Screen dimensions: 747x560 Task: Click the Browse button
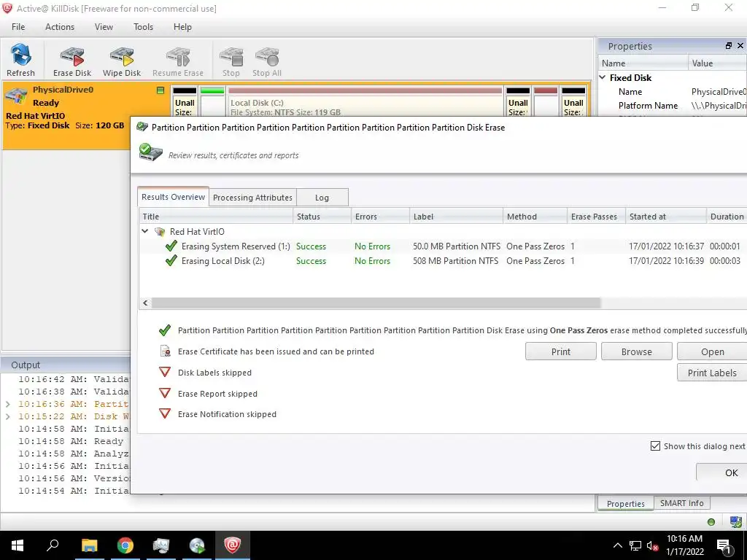pos(636,351)
